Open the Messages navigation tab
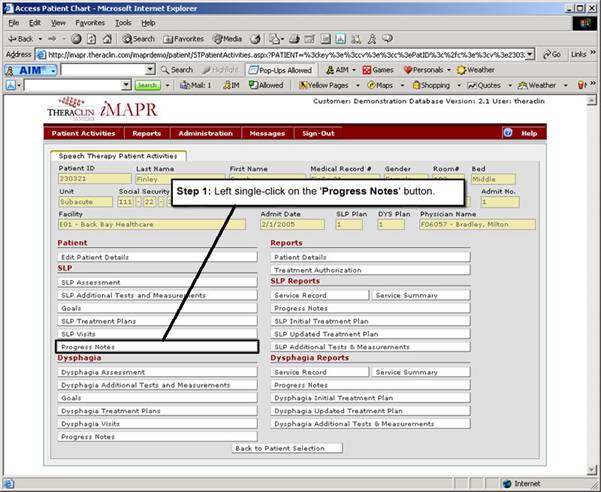Screen dimensions: 601x492 point(267,133)
